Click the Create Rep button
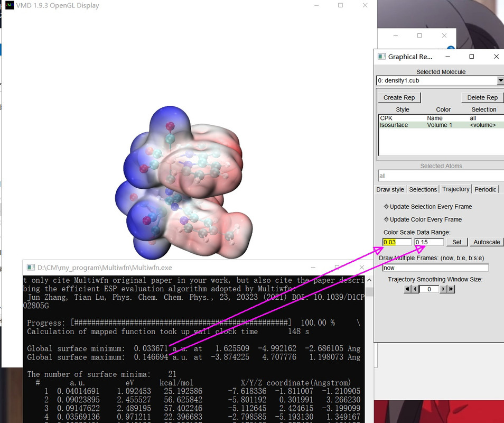 click(399, 97)
